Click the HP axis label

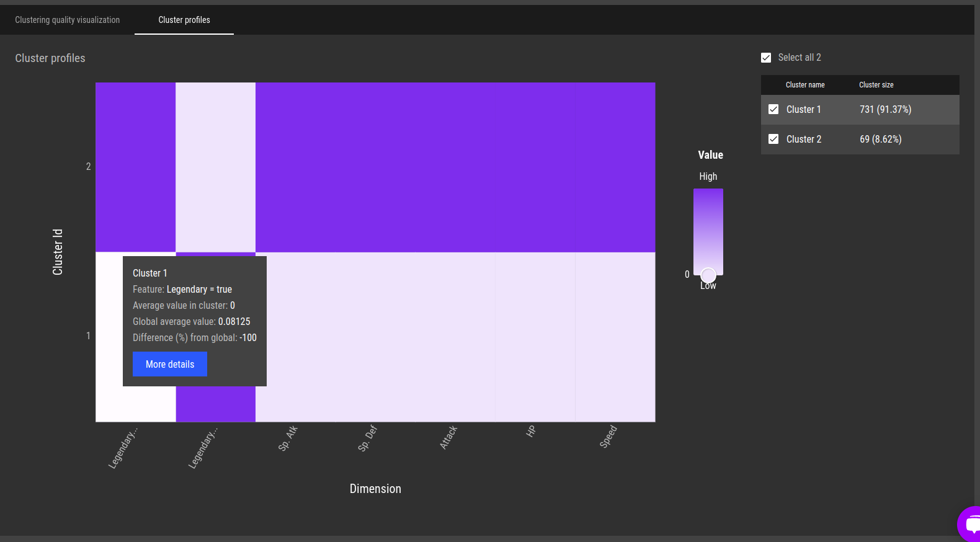531,431
